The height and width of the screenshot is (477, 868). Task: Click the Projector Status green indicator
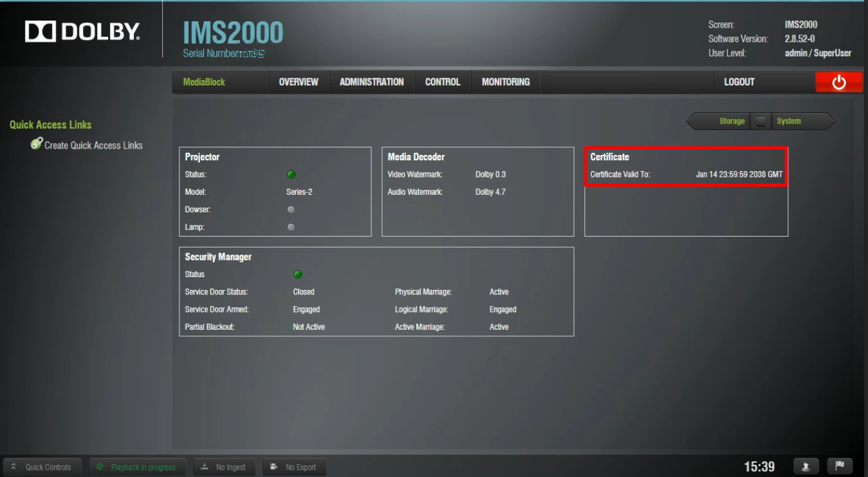[291, 174]
